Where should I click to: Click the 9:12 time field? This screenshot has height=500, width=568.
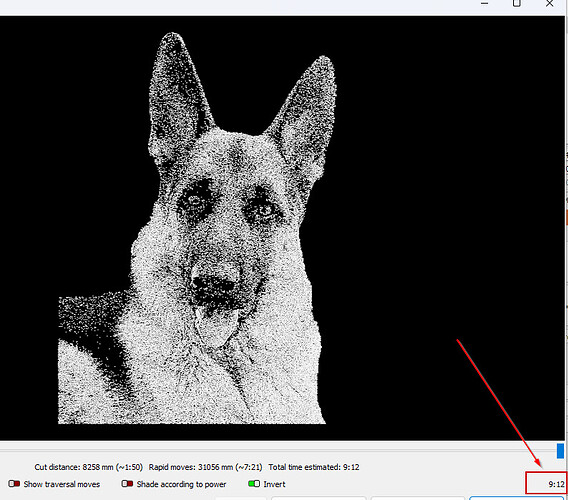pyautogui.click(x=546, y=484)
